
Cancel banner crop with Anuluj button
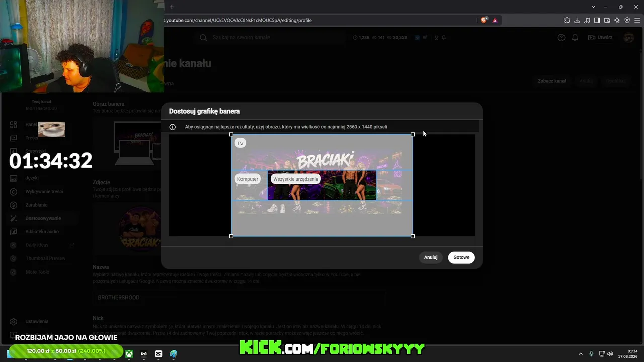(x=431, y=257)
